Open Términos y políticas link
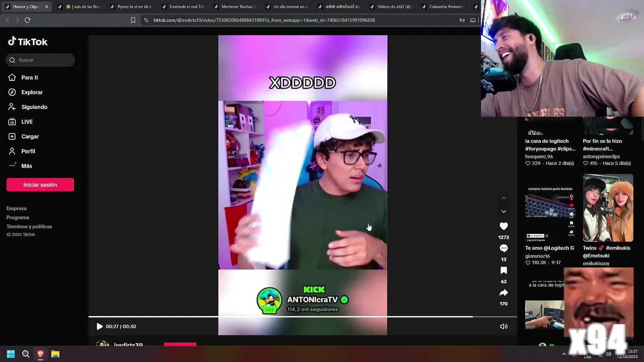Viewport: 644px width, 362px height. (x=29, y=226)
